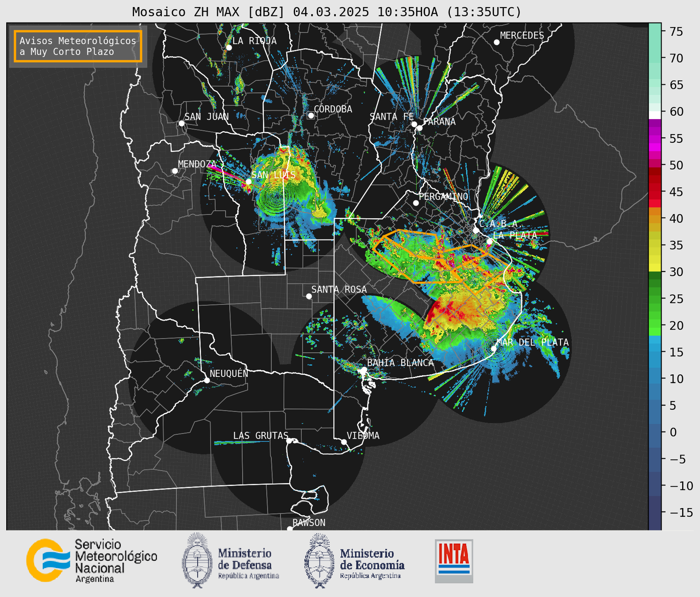This screenshot has height=597, width=700.
Task: Click the Ministerio de Defensa crest
Action: tap(197, 560)
